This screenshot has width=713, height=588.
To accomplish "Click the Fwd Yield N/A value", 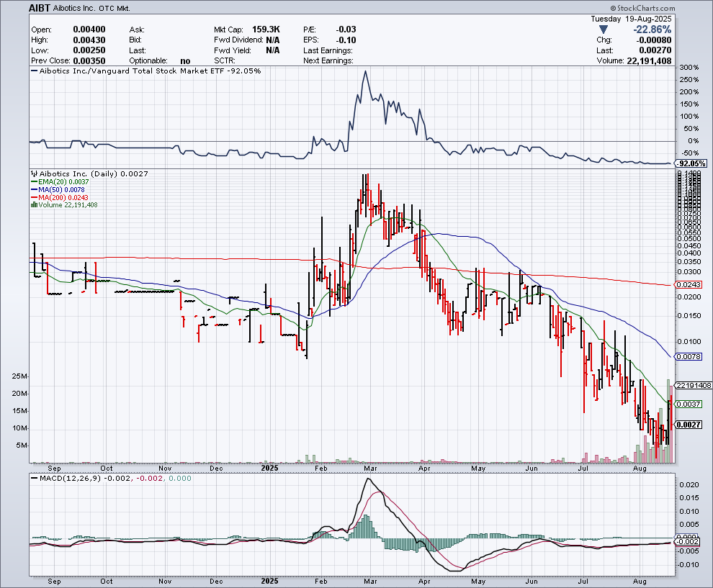I will (x=273, y=50).
